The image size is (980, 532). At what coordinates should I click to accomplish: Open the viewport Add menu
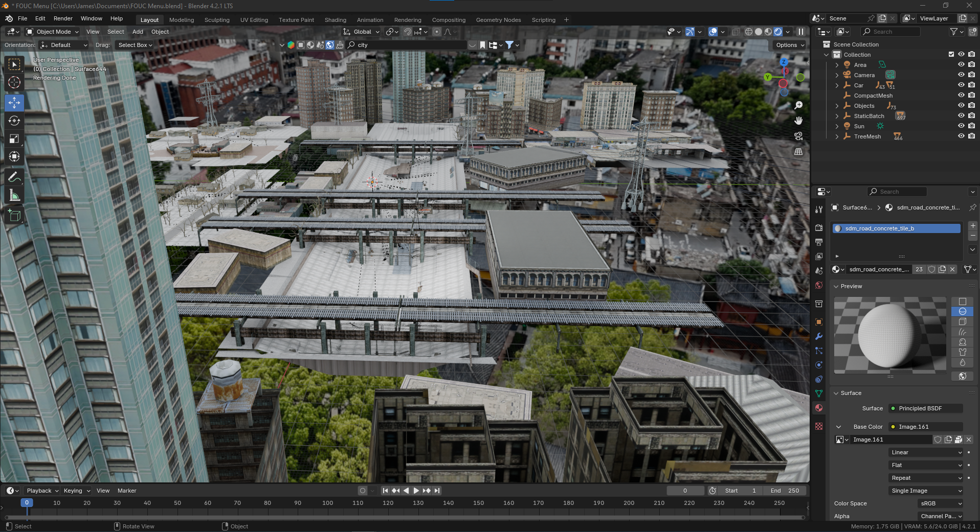pyautogui.click(x=138, y=32)
